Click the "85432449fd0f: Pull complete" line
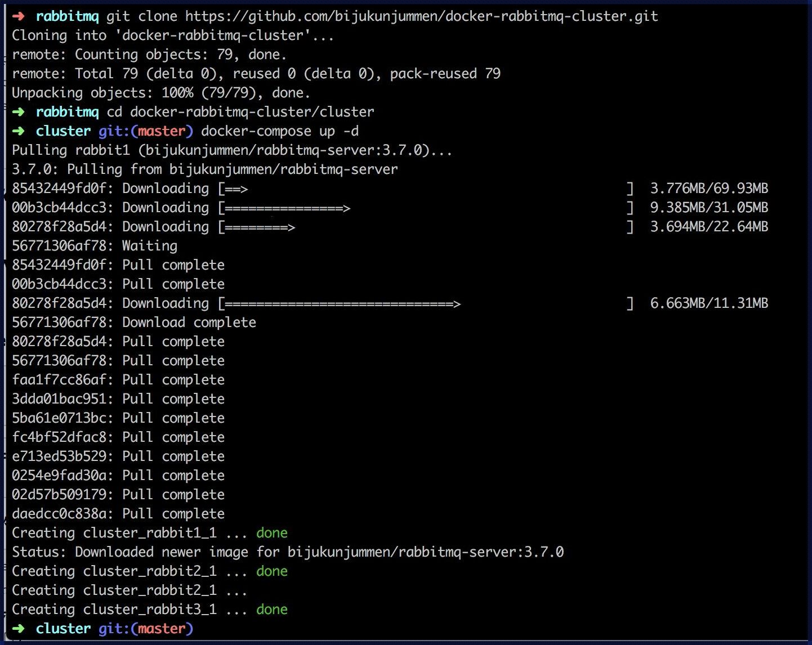The image size is (812, 645). (x=118, y=265)
